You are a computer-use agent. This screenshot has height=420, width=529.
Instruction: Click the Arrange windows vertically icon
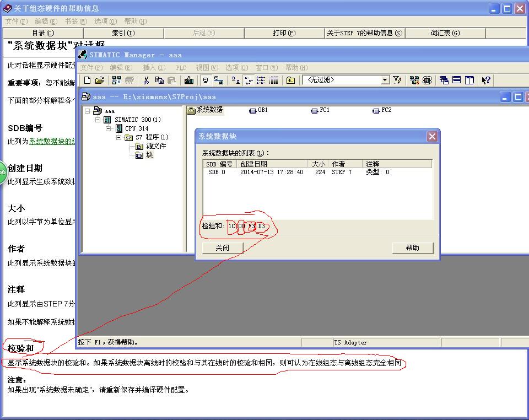point(469,80)
